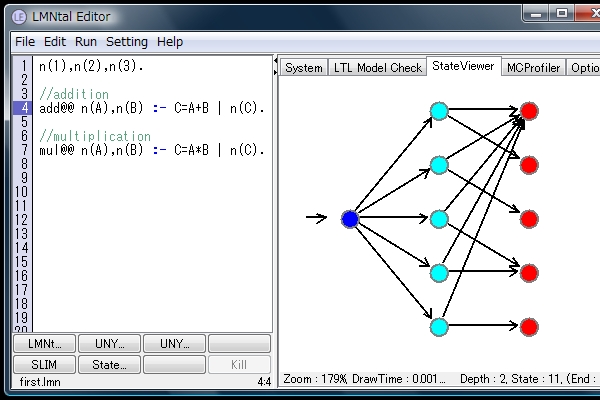The height and width of the screenshot is (400, 600).
Task: Select the blue initial state node
Action: [x=350, y=219]
